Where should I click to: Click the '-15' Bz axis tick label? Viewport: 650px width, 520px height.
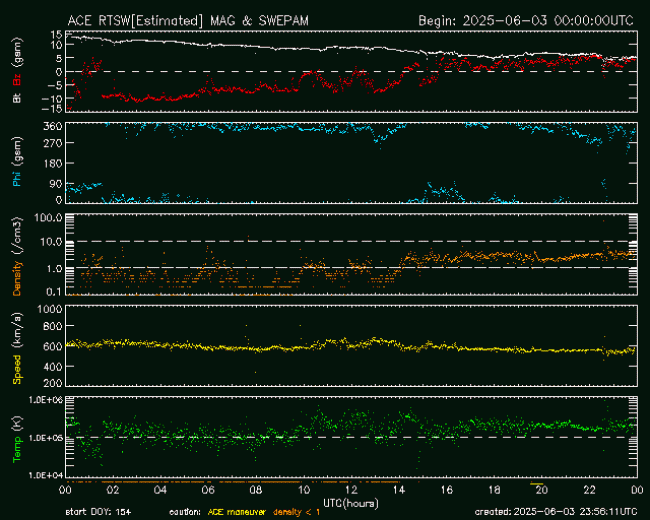[x=52, y=109]
